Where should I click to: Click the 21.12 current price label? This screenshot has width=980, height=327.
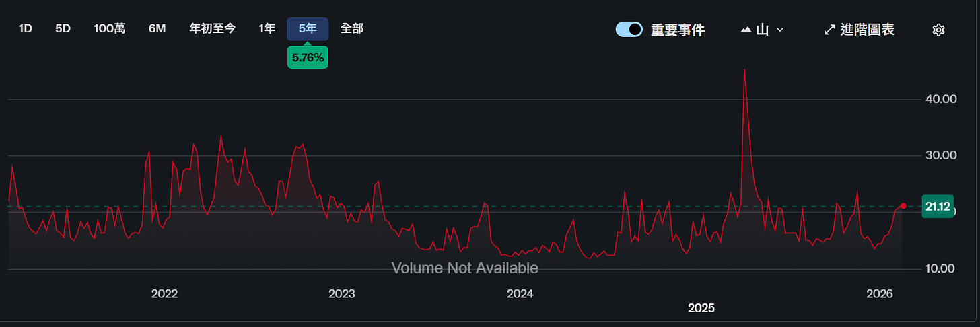[x=938, y=207]
